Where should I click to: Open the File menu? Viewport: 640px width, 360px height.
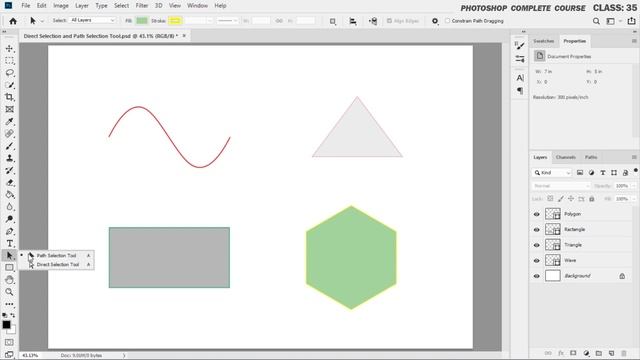coord(26,6)
